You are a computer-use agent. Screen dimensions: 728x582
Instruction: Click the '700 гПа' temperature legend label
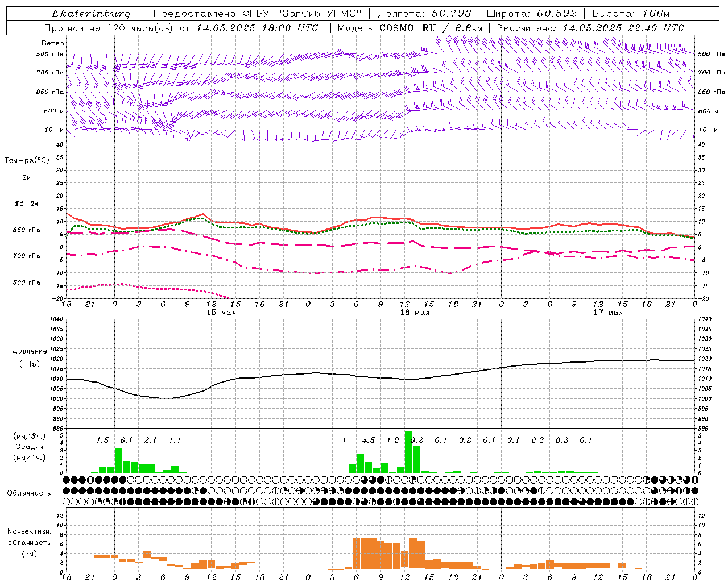click(x=27, y=256)
